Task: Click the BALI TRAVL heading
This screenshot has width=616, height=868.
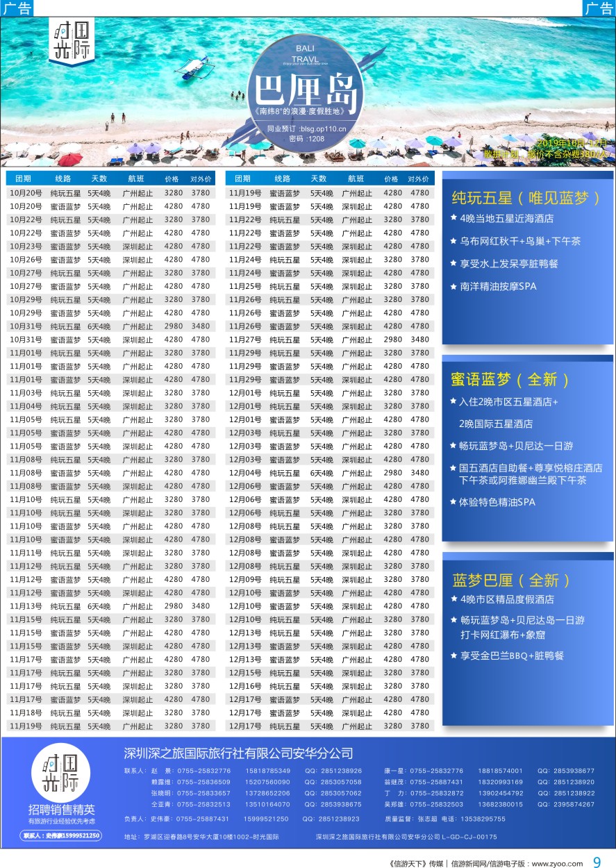Action: click(306, 54)
